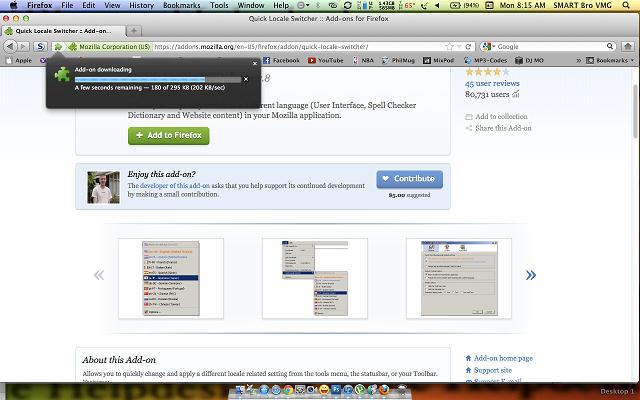Click the S toolbar button beside navigation arrows

[40, 47]
